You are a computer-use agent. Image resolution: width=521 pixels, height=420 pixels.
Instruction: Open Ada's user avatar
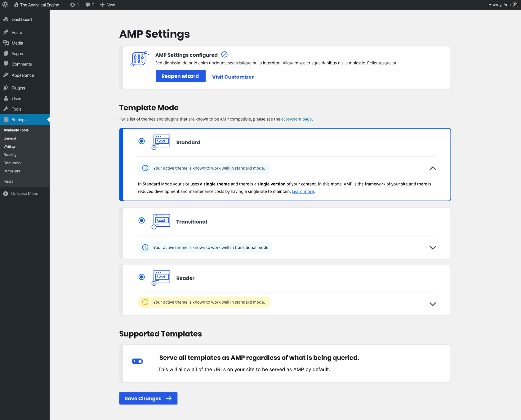[515, 5]
